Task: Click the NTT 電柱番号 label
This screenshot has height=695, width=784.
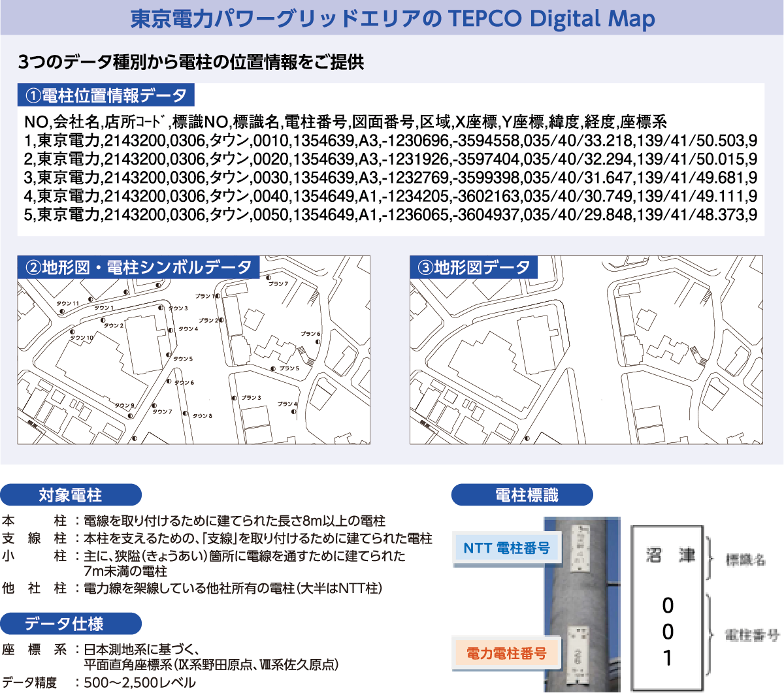Action: (x=506, y=548)
